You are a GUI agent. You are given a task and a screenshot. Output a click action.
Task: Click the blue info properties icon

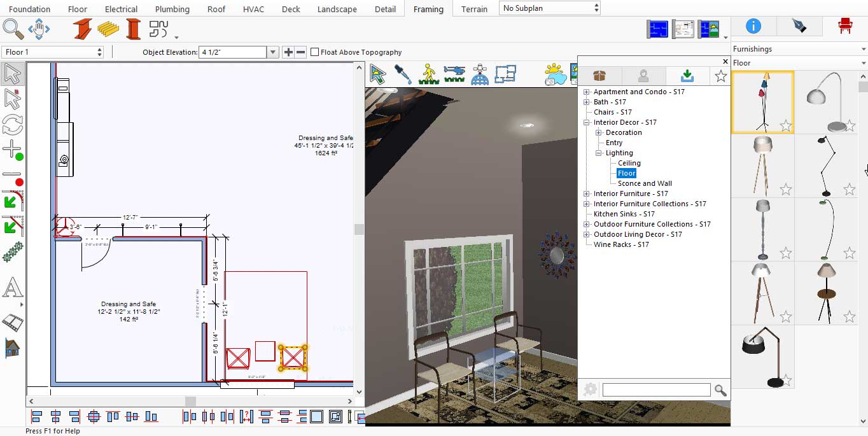click(753, 26)
